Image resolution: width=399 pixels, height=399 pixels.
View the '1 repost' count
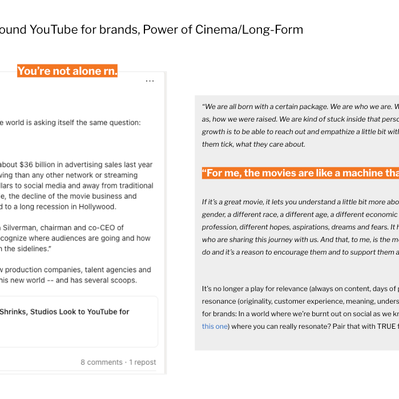point(142,362)
